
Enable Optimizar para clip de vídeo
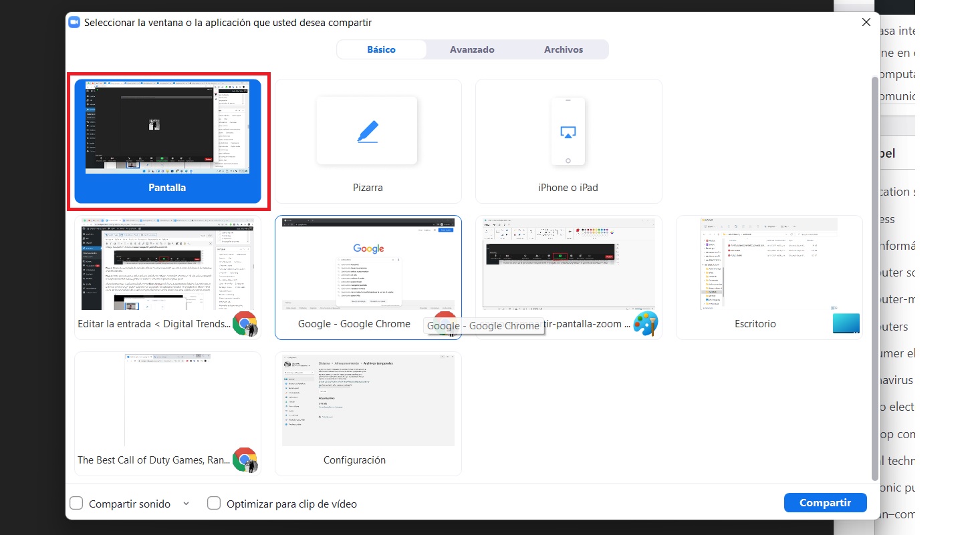pyautogui.click(x=214, y=503)
